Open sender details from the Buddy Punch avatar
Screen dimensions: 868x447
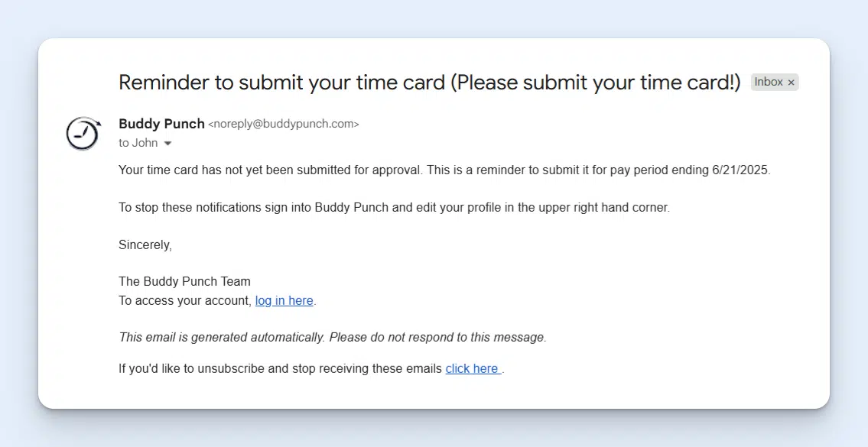pos(83,133)
